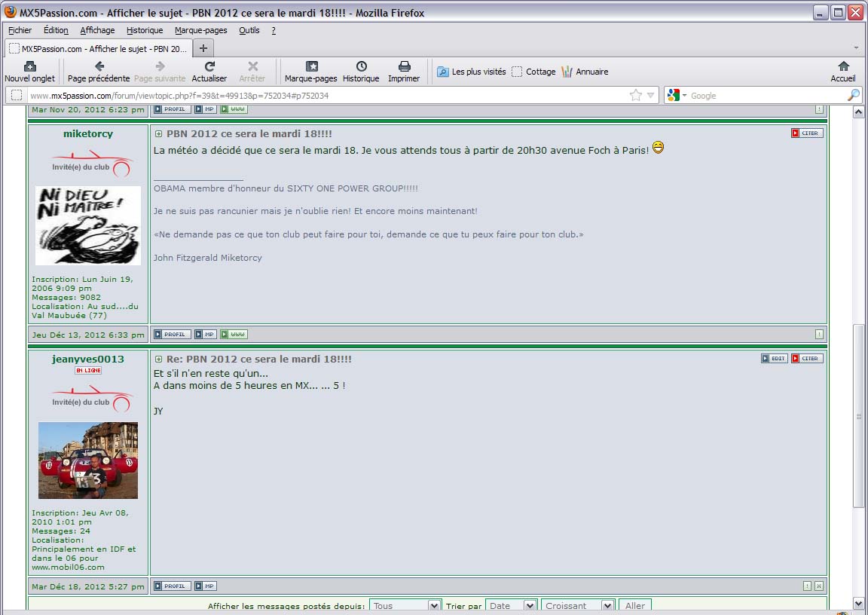Go back with Page précédente
Viewport: 868px width, 615px height.
pyautogui.click(x=99, y=67)
